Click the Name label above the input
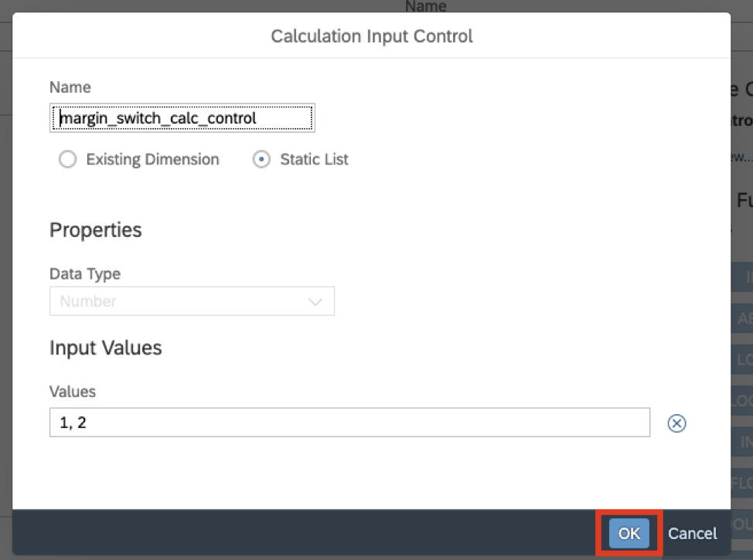Viewport: 753px width, 560px height. pyautogui.click(x=70, y=87)
